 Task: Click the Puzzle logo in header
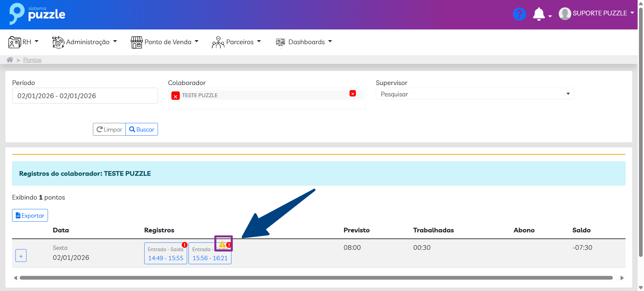coord(37,14)
